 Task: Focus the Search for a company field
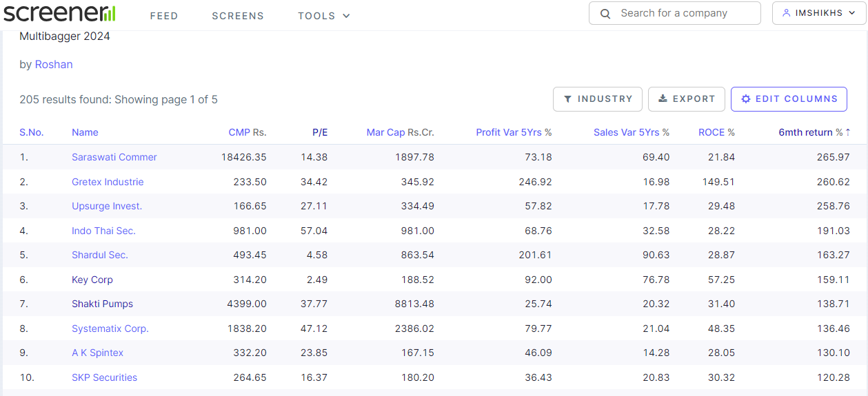675,13
